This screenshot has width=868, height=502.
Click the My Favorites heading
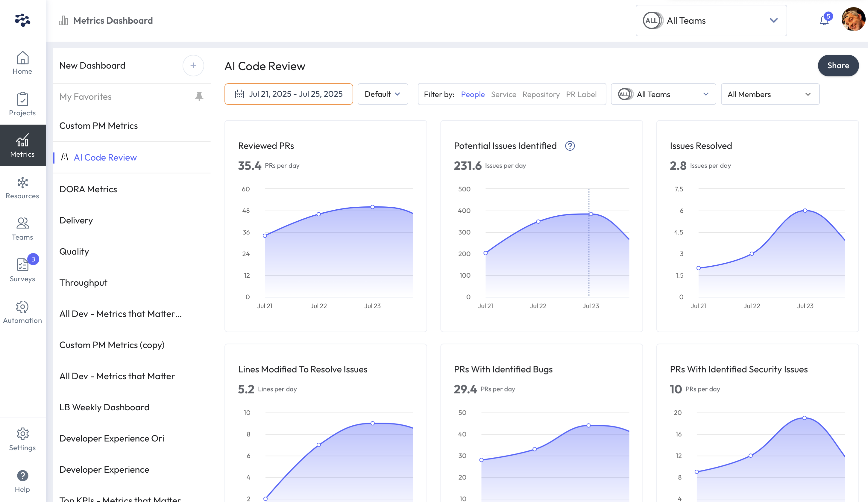pos(85,96)
